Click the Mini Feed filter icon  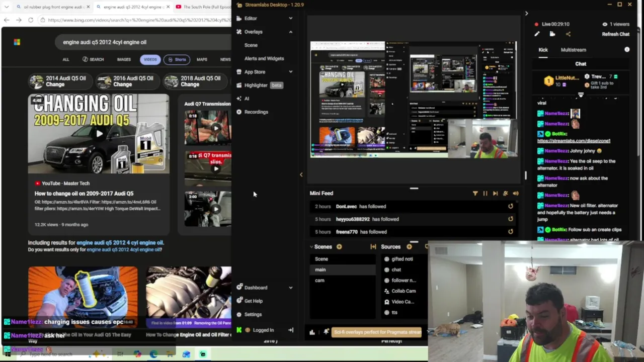[x=475, y=193]
